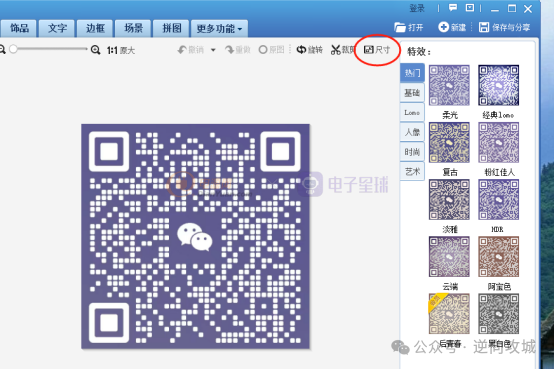Click the undo (撤销) arrow icon
554x369 pixels.
182,50
